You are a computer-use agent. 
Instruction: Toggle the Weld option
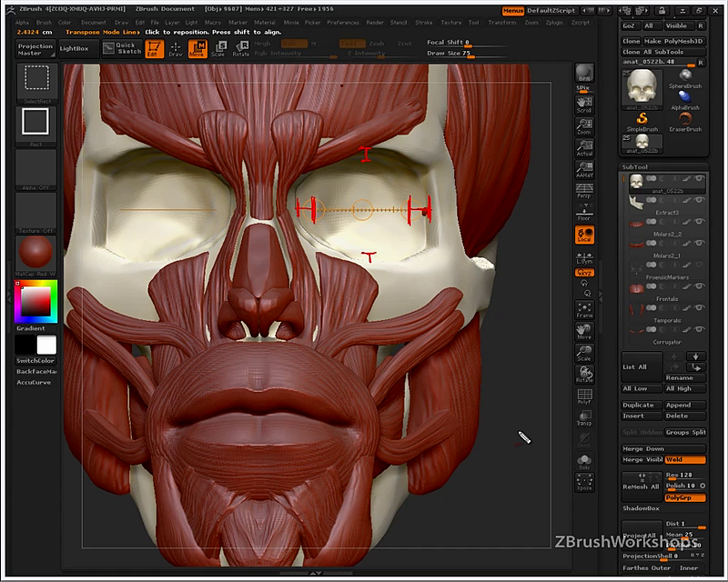[x=685, y=459]
